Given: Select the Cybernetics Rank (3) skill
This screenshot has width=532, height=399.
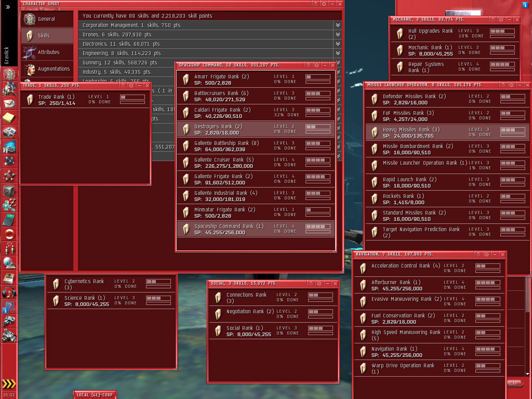Looking at the screenshot, I should click(111, 284).
